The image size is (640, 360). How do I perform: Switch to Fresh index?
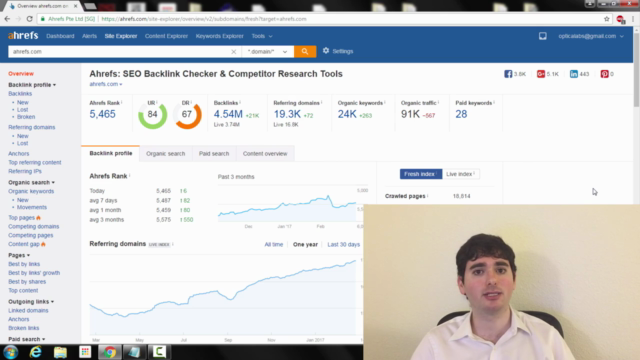click(420, 174)
